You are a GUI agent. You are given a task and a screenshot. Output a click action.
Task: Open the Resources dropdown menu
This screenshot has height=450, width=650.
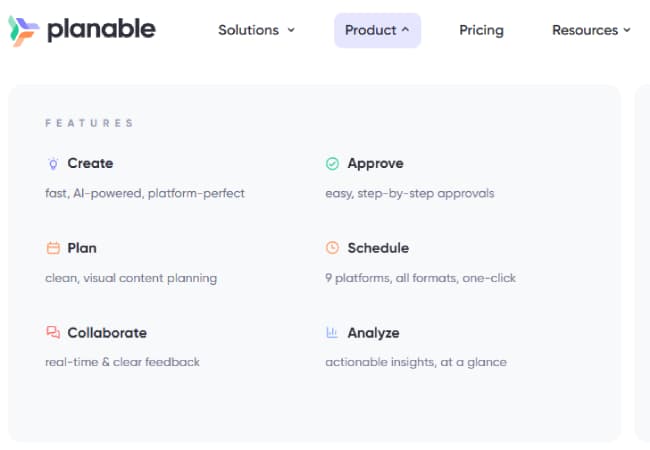[591, 30]
